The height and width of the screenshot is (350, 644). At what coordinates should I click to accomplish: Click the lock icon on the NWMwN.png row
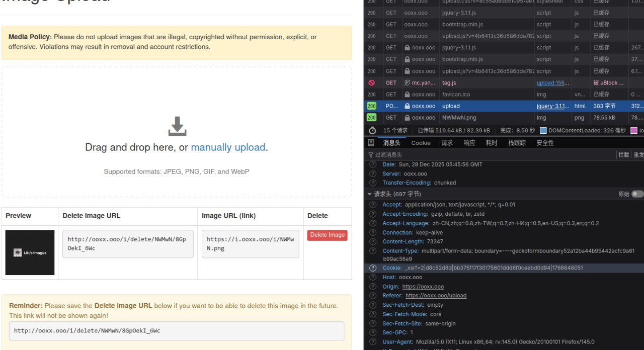pyautogui.click(x=408, y=118)
